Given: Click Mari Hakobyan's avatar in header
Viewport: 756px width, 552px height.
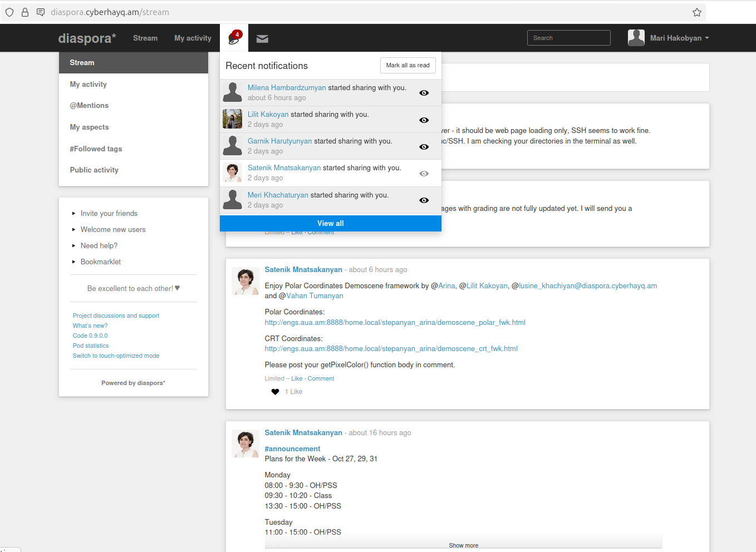Looking at the screenshot, I should [636, 38].
